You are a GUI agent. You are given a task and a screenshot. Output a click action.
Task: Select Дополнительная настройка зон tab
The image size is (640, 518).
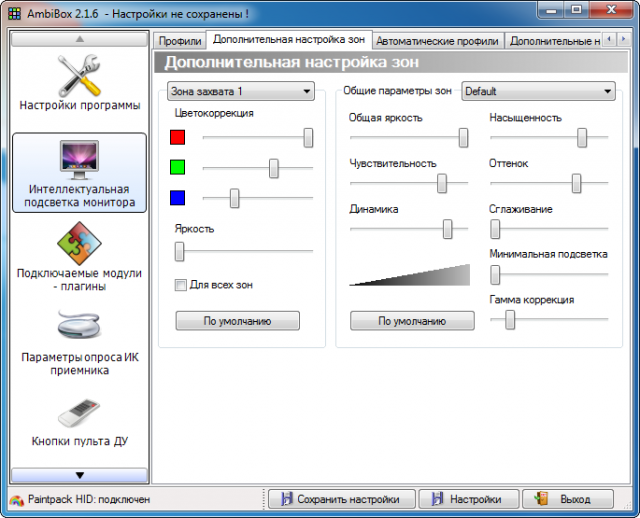click(289, 40)
